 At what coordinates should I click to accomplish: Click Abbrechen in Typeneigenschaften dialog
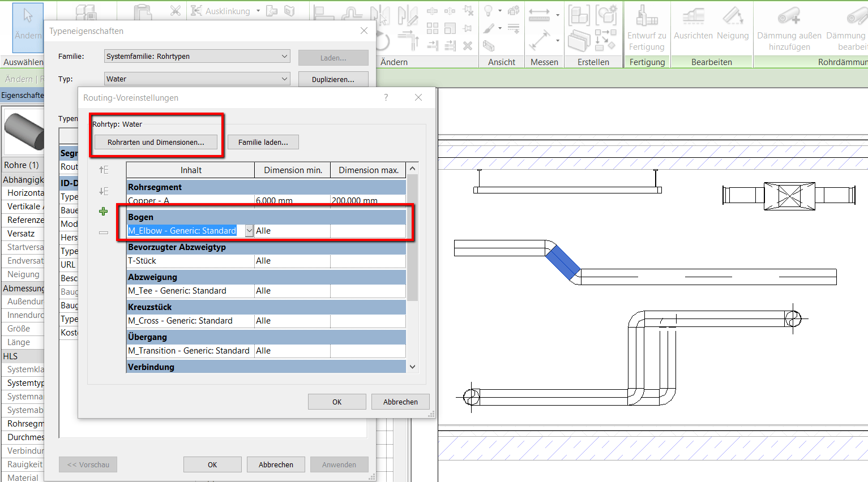click(276, 464)
